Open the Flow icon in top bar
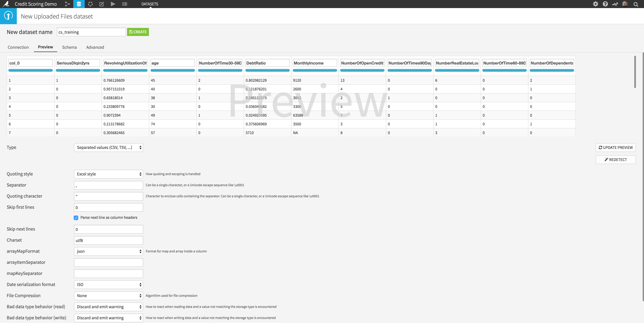644x323 pixels. coord(67,4)
